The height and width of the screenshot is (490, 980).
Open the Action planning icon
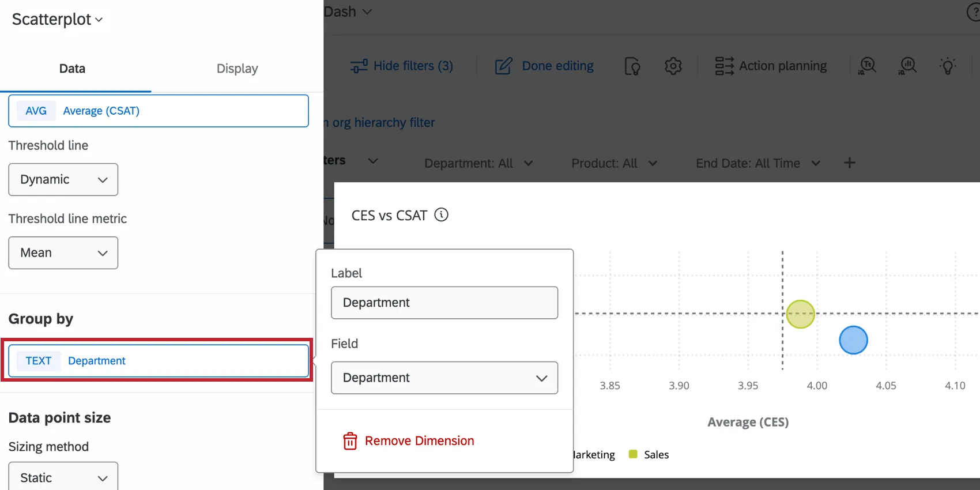(724, 66)
